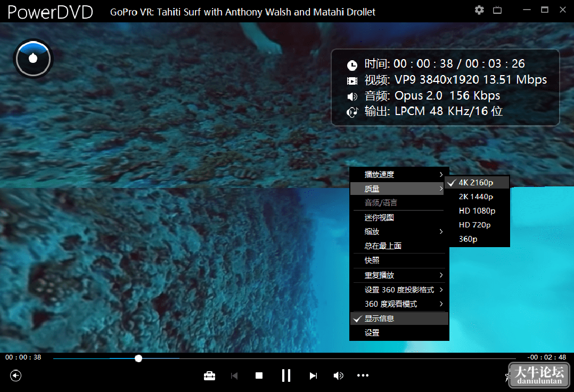The height and width of the screenshot is (392, 574).
Task: Select 2K 1440p quality option
Action: pos(477,197)
